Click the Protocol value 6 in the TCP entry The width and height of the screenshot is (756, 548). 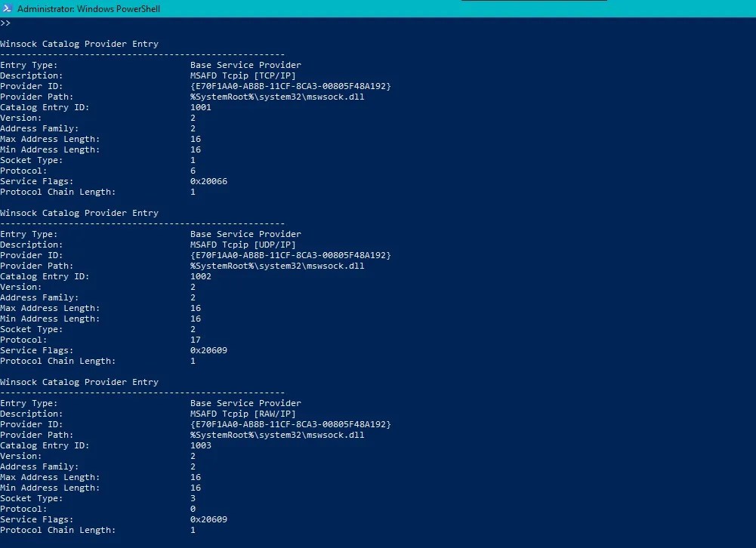pos(192,171)
